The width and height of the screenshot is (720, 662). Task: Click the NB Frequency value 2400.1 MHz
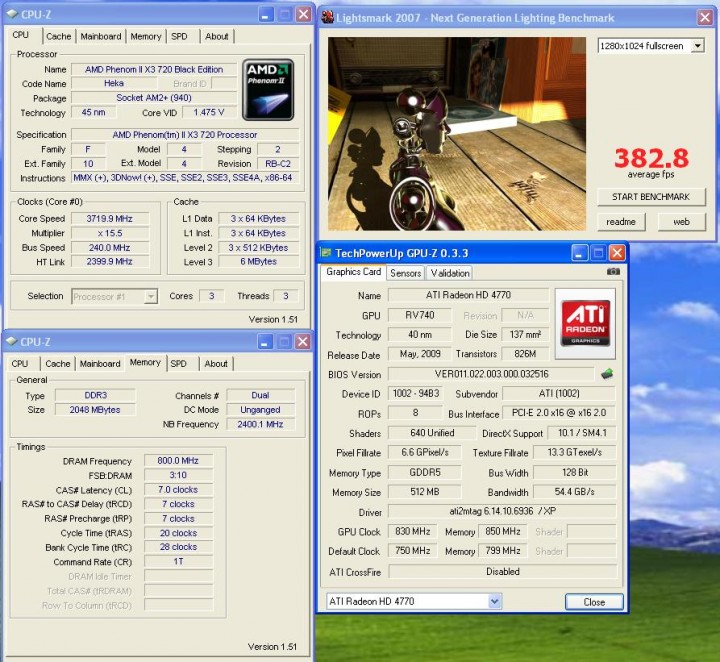click(x=260, y=424)
